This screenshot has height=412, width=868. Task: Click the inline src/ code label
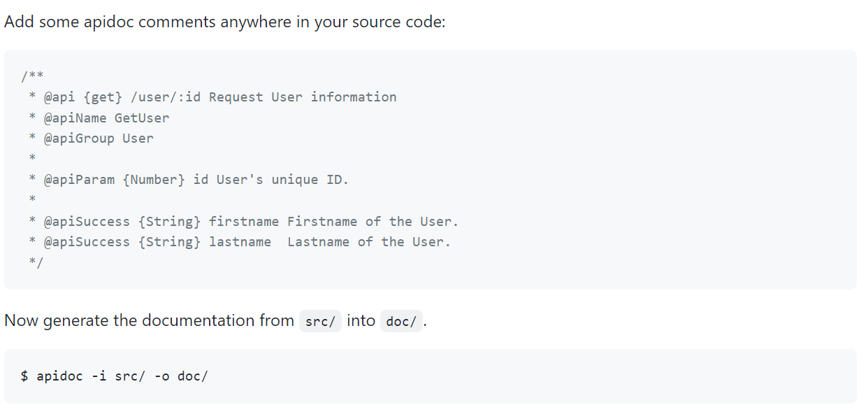[320, 321]
